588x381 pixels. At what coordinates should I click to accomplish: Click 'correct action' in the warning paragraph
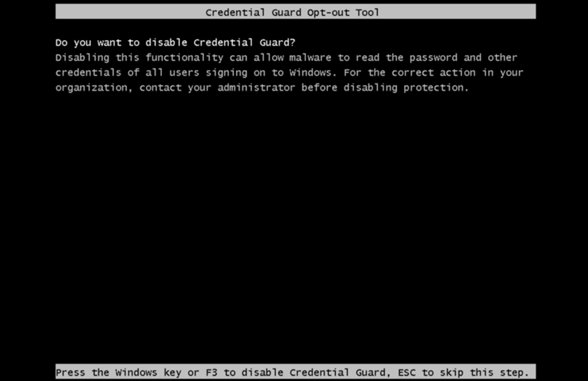coord(433,73)
